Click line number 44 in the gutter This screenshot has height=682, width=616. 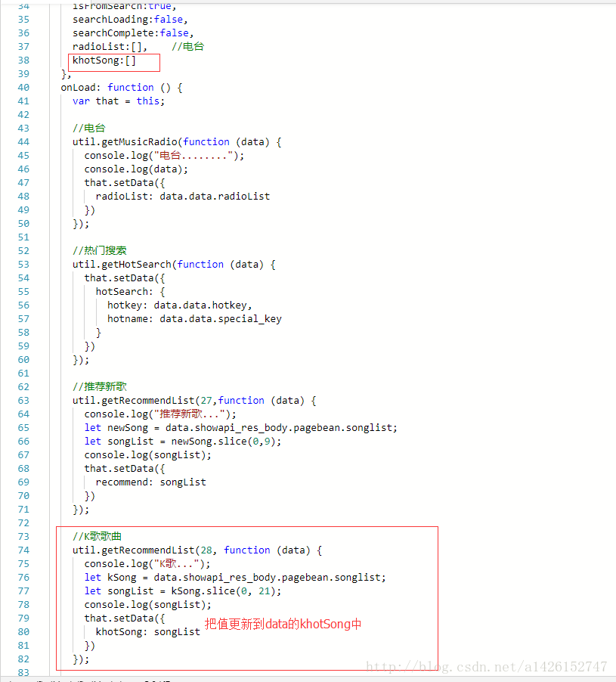23,142
